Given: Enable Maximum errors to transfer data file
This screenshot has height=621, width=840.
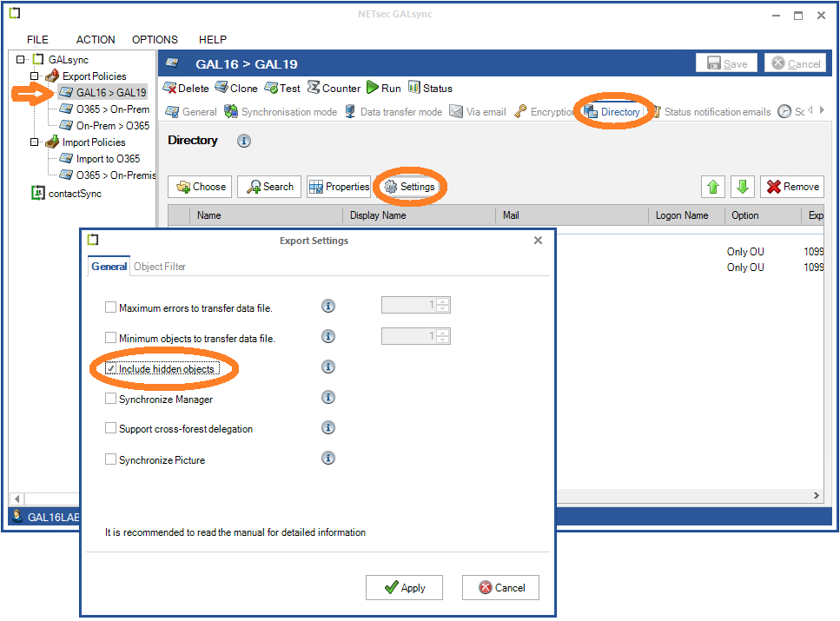Looking at the screenshot, I should click(110, 307).
